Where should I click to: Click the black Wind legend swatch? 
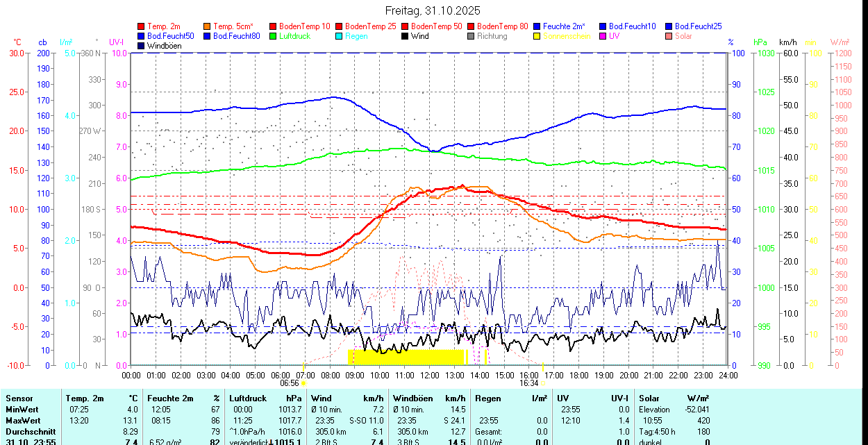pos(406,36)
